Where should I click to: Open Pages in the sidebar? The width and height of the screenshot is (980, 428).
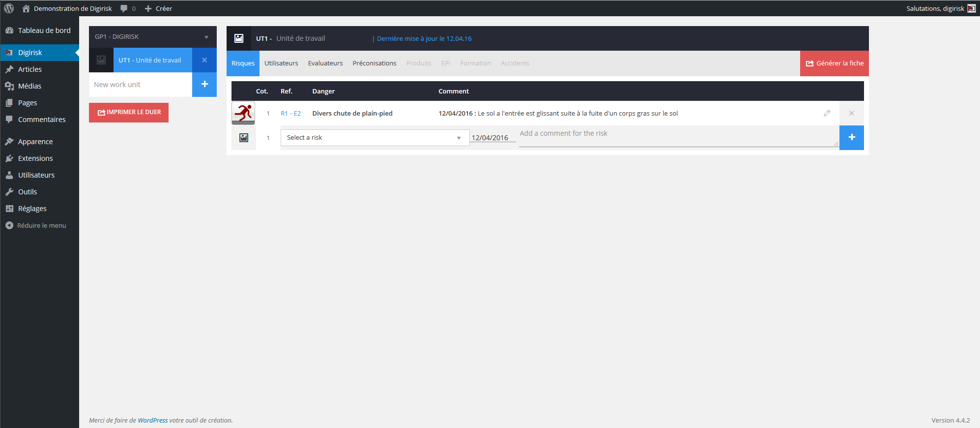tap(39, 103)
